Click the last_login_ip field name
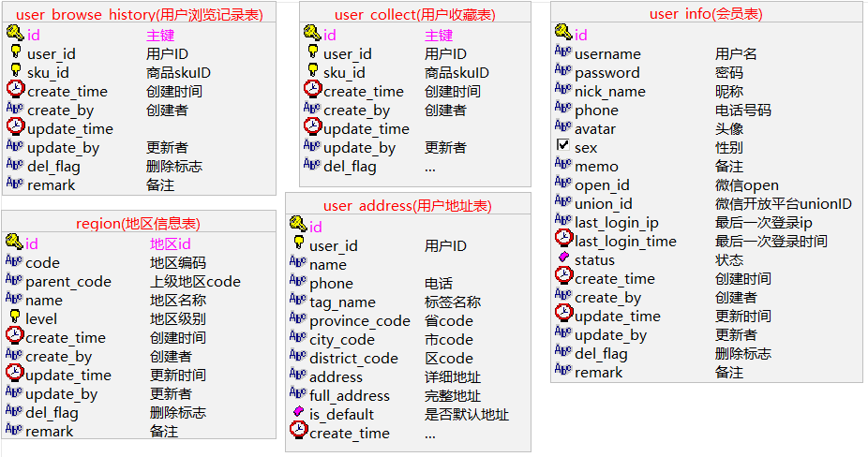This screenshot has height=457, width=868. click(x=617, y=223)
